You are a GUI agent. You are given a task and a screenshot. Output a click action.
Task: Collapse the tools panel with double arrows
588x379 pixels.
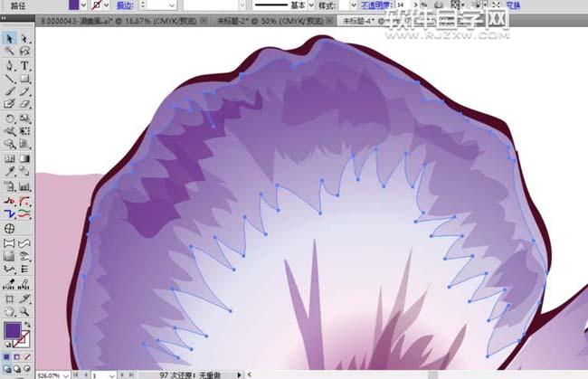(x=4, y=18)
